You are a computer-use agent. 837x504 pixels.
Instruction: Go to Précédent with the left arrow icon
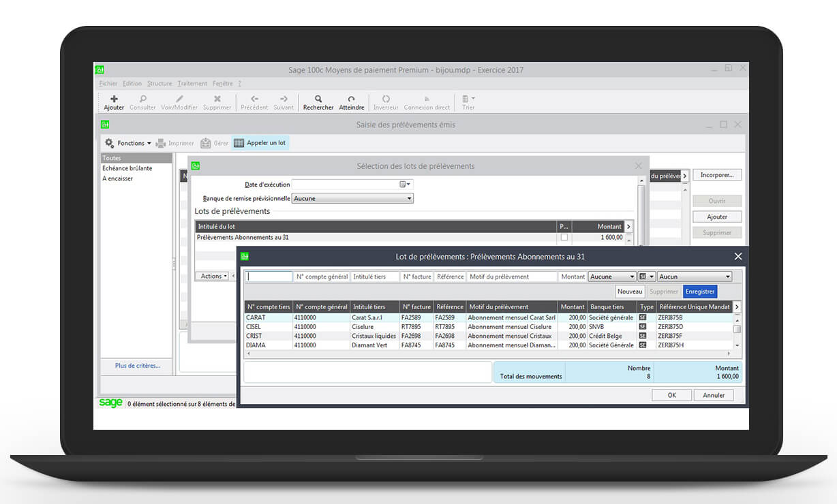[254, 99]
